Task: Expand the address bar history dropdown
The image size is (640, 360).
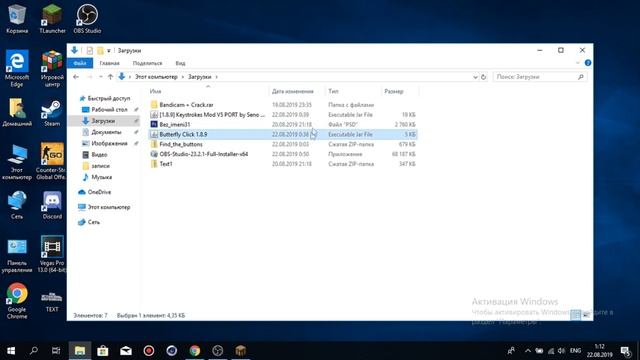Action: 475,77
